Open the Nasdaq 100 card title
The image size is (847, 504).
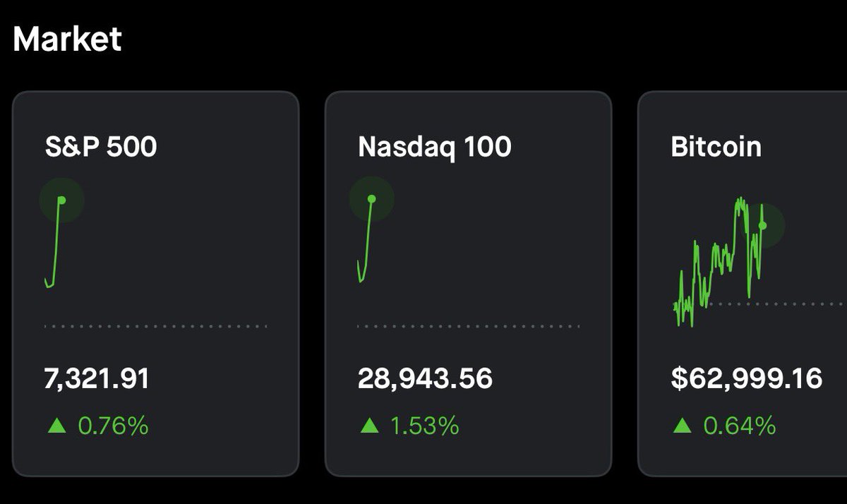click(434, 147)
